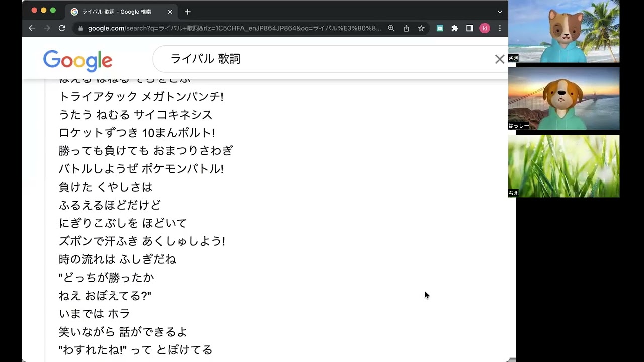Click lyric line 笑いながら 話ができるよ
The height and width of the screenshot is (362, 644).
123,332
